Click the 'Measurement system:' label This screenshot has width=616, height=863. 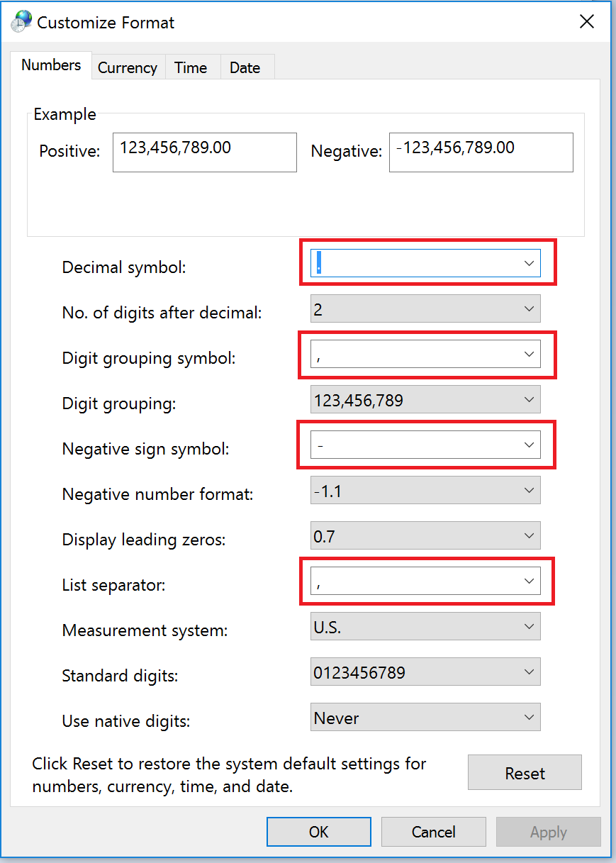tap(145, 630)
